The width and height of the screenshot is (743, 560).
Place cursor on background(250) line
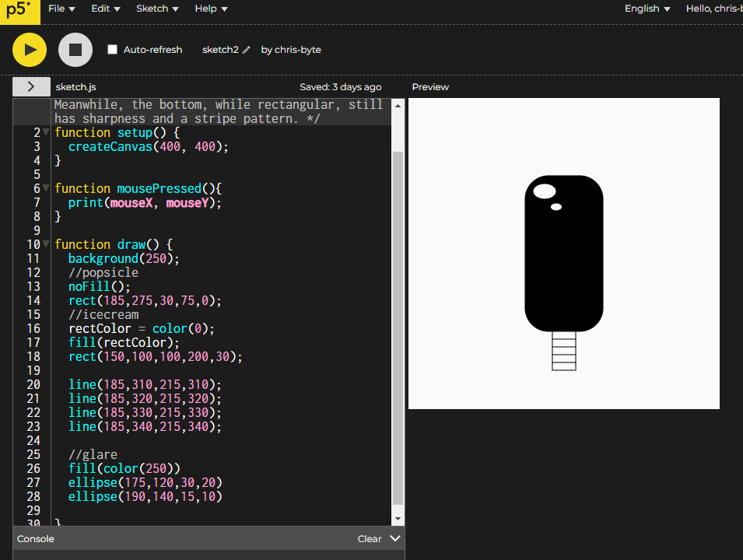click(x=124, y=259)
